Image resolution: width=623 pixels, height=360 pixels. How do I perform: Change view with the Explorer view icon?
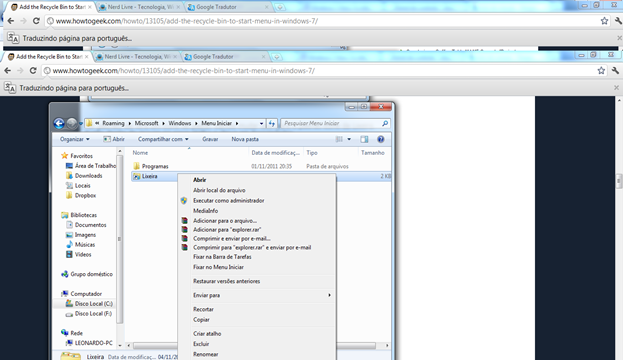tap(339, 139)
